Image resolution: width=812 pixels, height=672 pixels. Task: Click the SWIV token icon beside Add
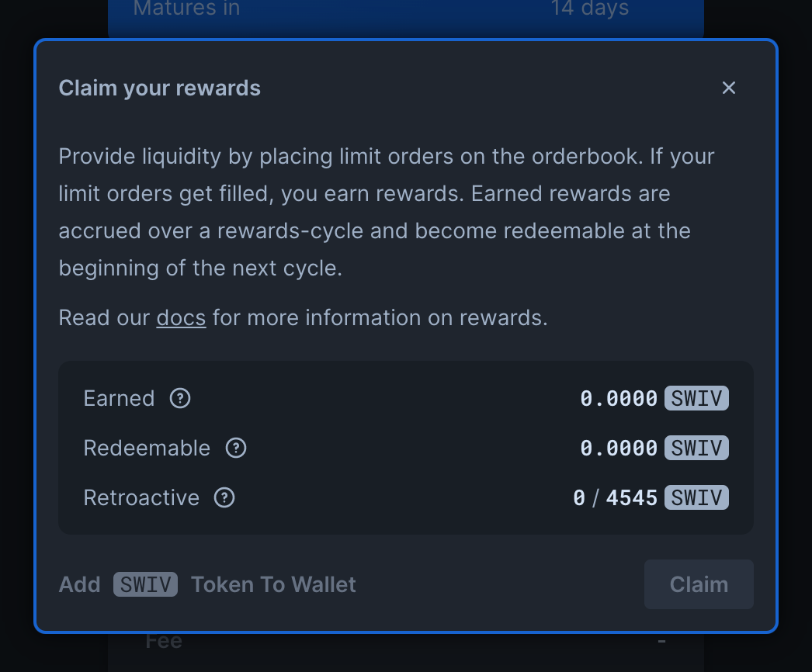(145, 584)
